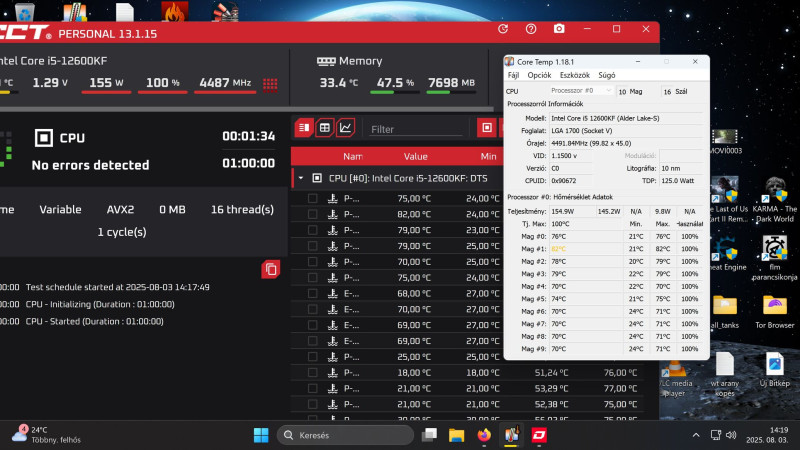
Task: Click the '16 thread(s)' setting text
Action: 242,210
